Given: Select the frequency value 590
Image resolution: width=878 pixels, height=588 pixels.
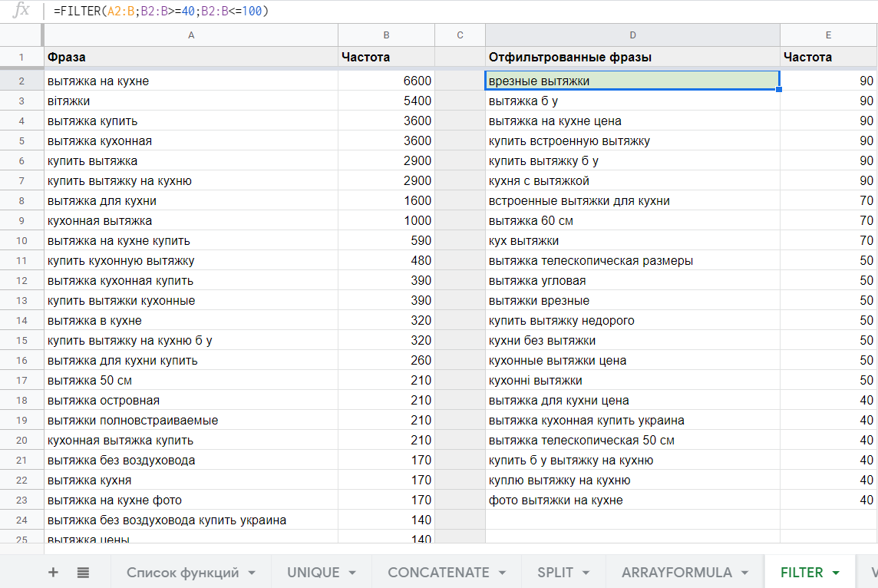Looking at the screenshot, I should pyautogui.click(x=386, y=241).
